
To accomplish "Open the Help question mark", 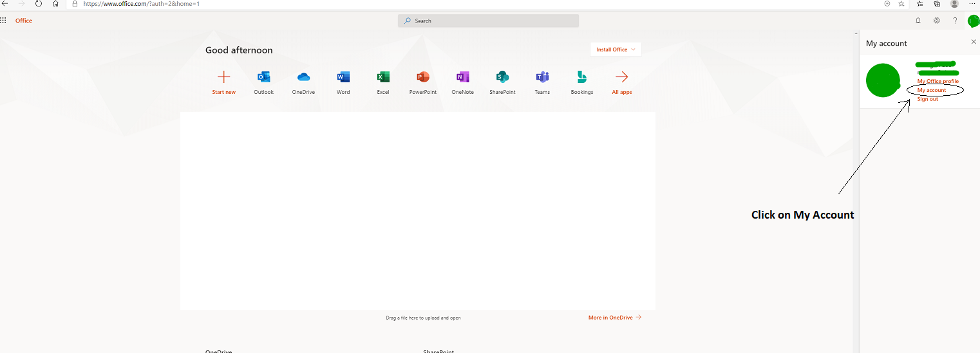I will [x=955, y=21].
